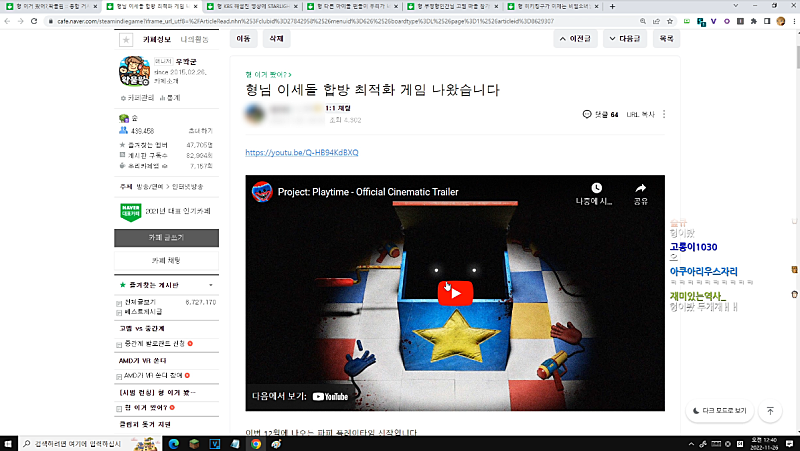Screen dimensions: 800x451
Task: Open the post's three-dot more menu
Action: (x=664, y=114)
